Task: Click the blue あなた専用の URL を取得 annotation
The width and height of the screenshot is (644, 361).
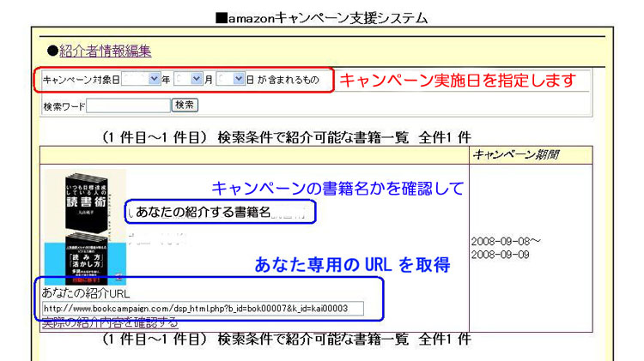Action: coord(352,265)
